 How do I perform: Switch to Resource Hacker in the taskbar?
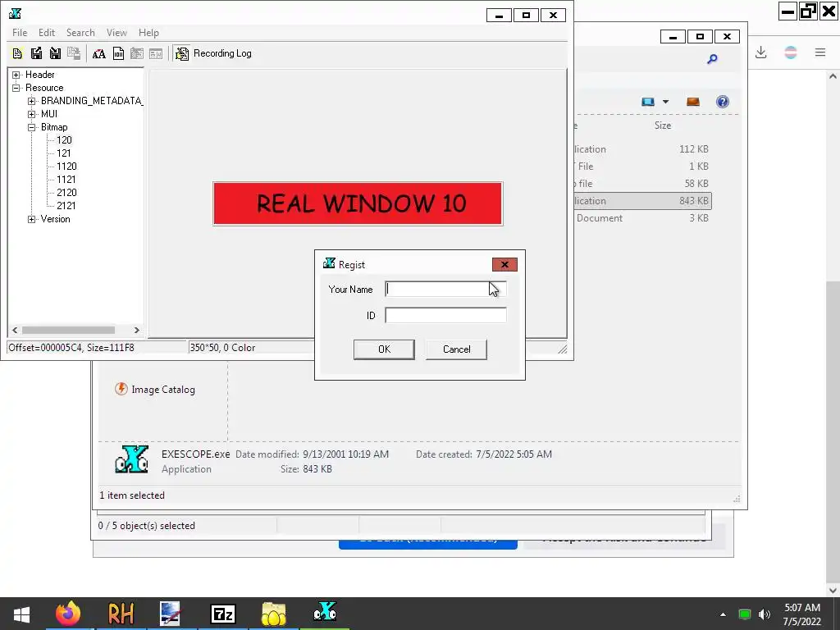point(121,614)
